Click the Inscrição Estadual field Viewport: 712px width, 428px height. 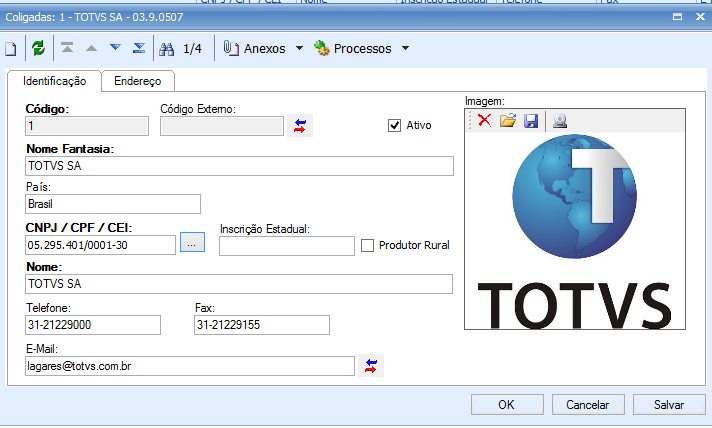pos(287,246)
